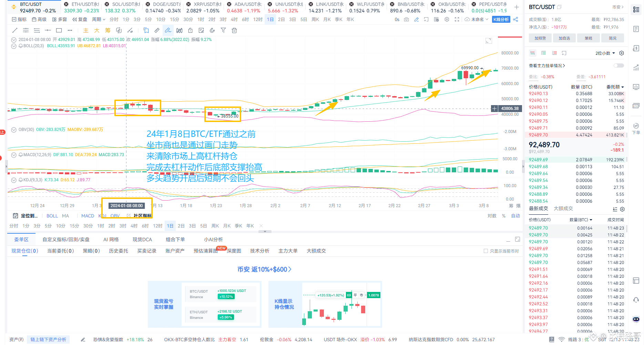Open the 历史委托 tab
644x345 pixels.
119,251
